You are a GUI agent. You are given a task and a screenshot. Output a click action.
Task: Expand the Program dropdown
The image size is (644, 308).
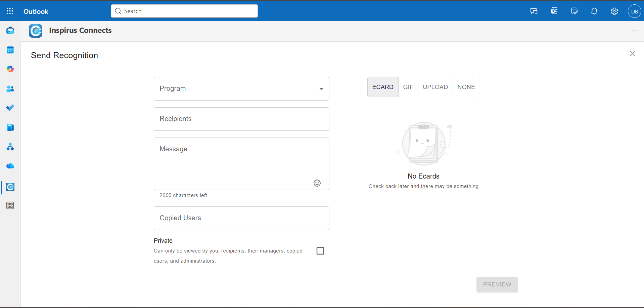(241, 89)
